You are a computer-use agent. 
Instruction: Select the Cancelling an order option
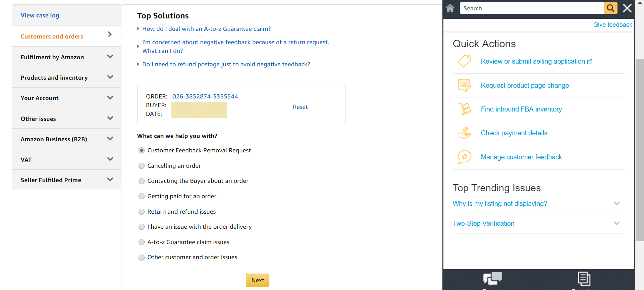click(142, 166)
